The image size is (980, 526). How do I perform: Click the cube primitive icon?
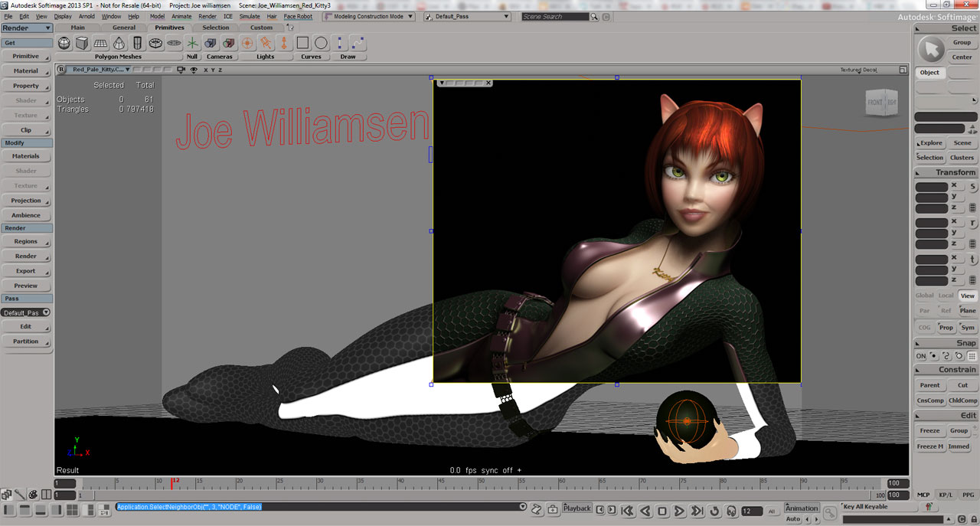click(x=82, y=44)
